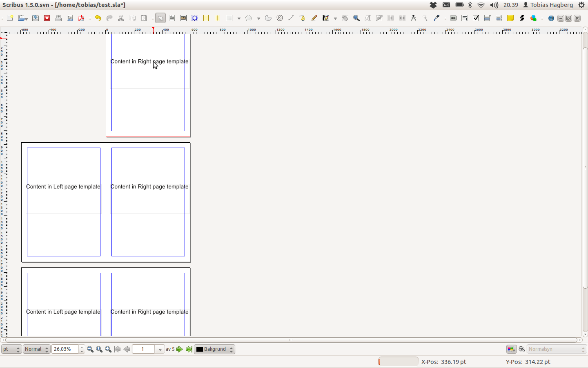Select the Eye Dropper tool

point(437,18)
